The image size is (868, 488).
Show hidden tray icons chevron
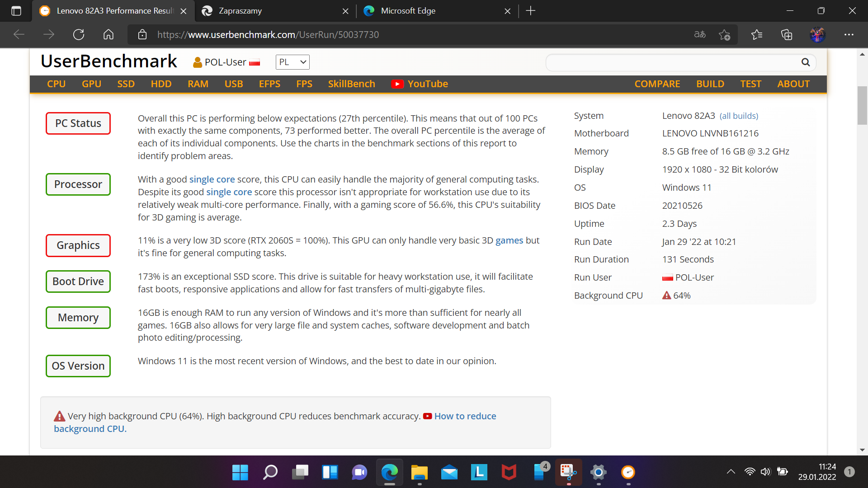(731, 472)
